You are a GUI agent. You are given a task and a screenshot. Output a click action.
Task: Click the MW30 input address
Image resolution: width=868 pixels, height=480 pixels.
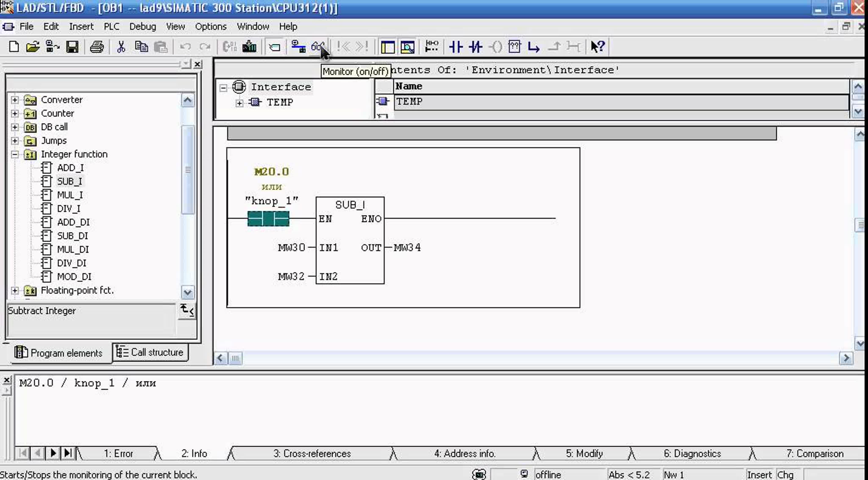coord(291,248)
